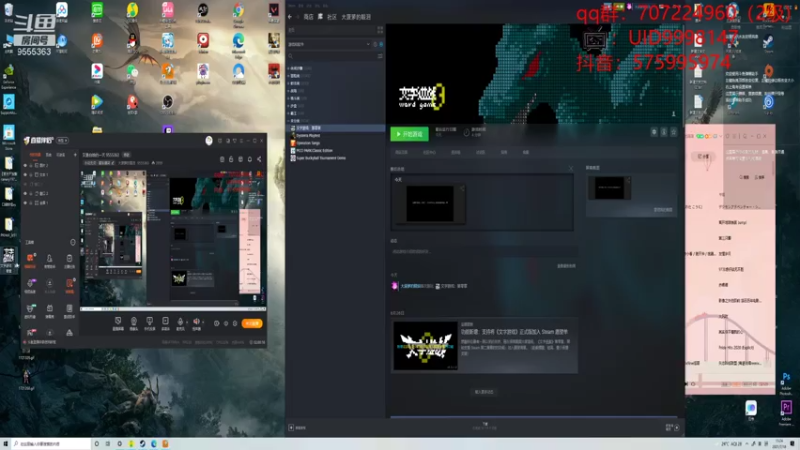Screen dimensions: 800x450
Task: Open the OBS Studio desktop shortcut
Action: pyautogui.click(x=168, y=104)
